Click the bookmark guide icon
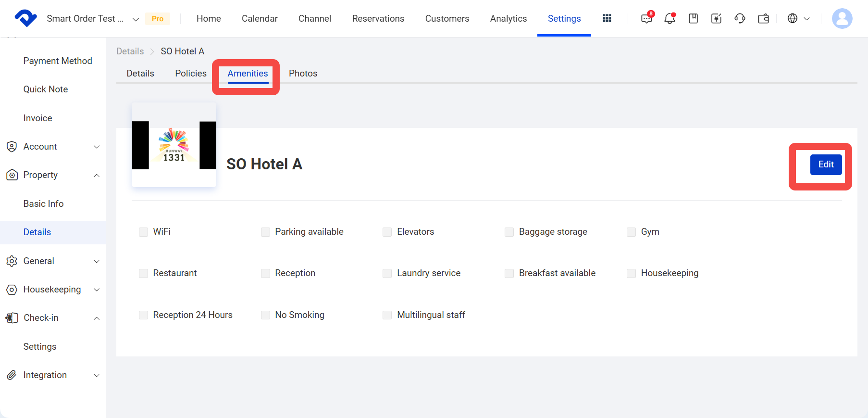This screenshot has height=418, width=868. (693, 18)
